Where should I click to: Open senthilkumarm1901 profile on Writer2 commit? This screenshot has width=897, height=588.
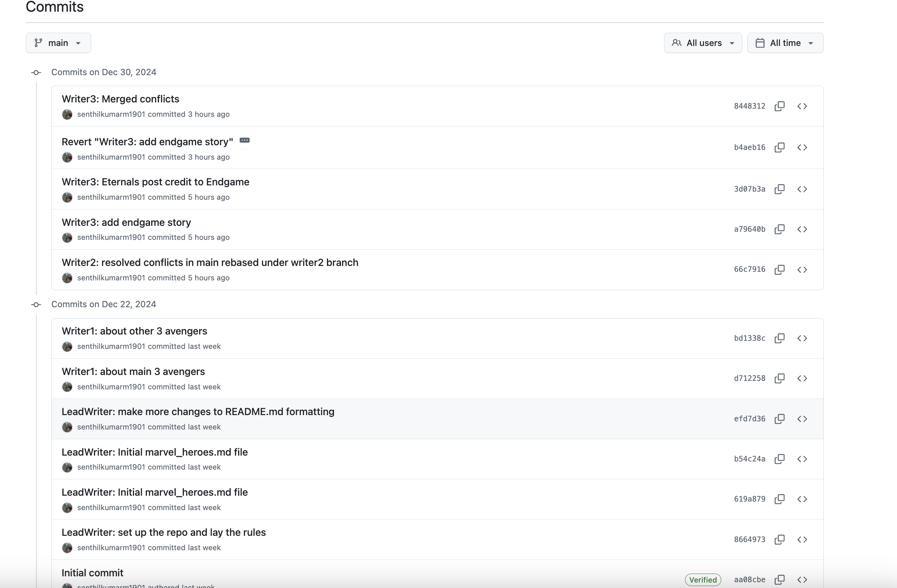click(111, 278)
